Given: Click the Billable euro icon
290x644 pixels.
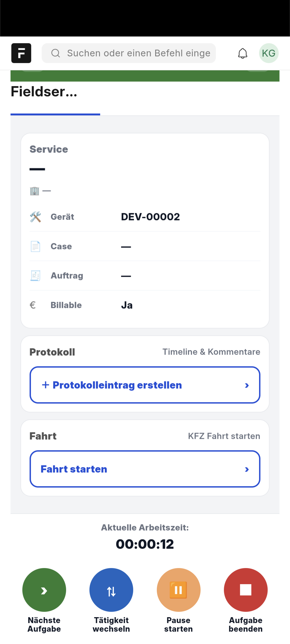Looking at the screenshot, I should pos(33,305).
